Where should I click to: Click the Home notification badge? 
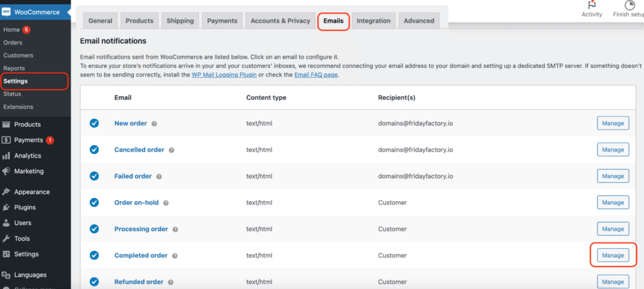[26, 30]
